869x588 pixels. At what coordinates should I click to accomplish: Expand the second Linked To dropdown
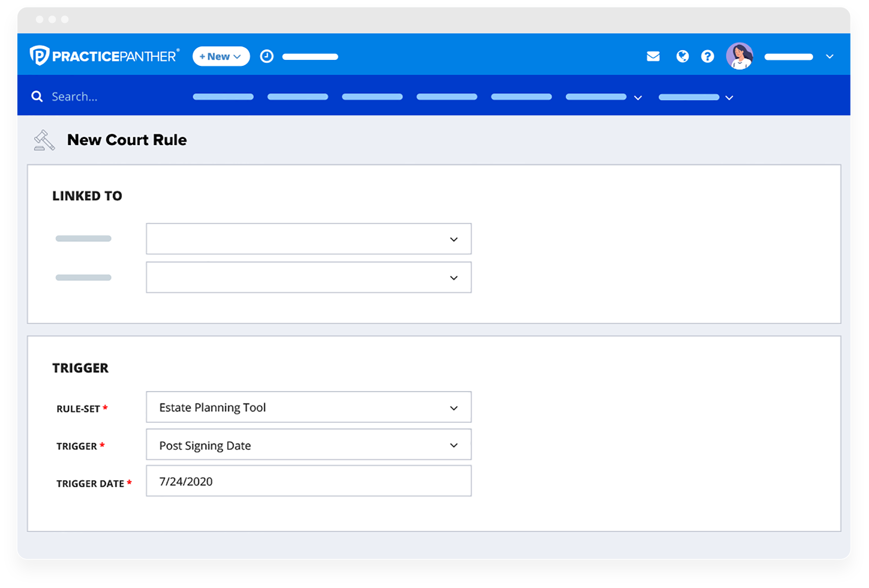click(x=308, y=277)
